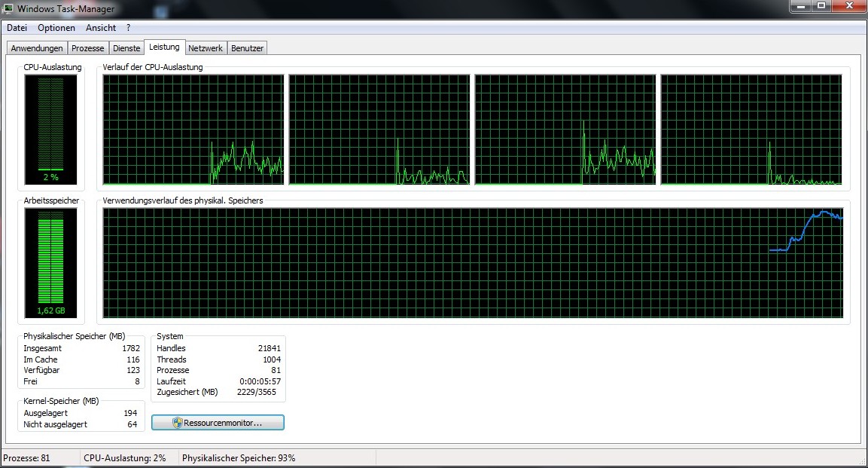Viewport: 868px width, 468px height.
Task: Click the Task-Manager title bar icon
Action: [8, 8]
